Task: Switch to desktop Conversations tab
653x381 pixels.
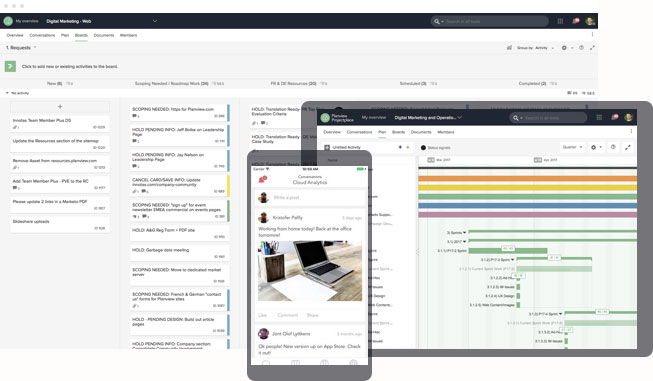Action: 42,35
